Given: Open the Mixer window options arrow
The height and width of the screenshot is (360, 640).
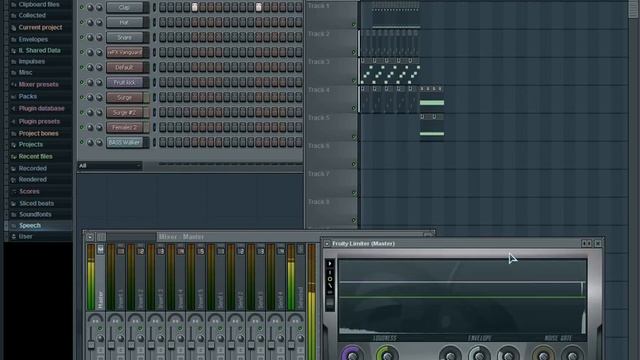Looking at the screenshot, I should click(90, 237).
